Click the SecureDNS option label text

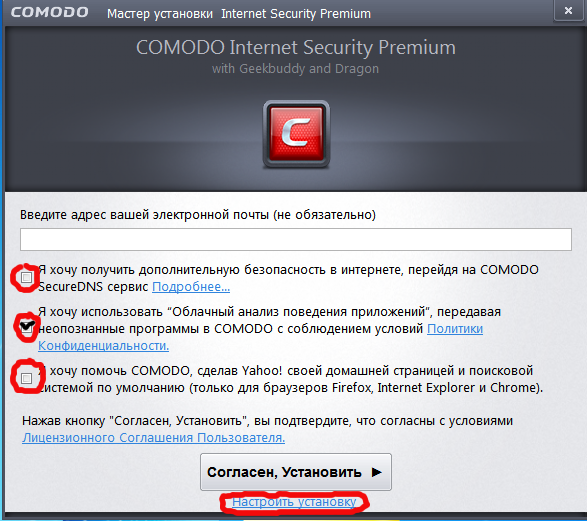click(288, 278)
